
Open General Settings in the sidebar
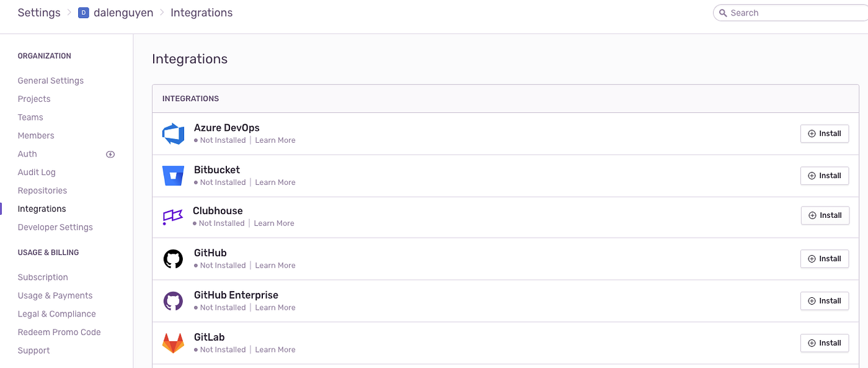click(51, 81)
